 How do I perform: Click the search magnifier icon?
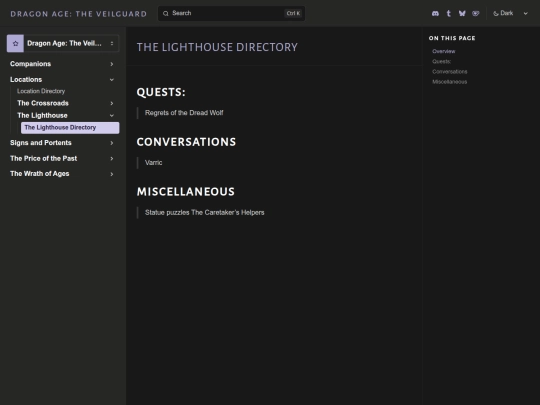click(166, 13)
